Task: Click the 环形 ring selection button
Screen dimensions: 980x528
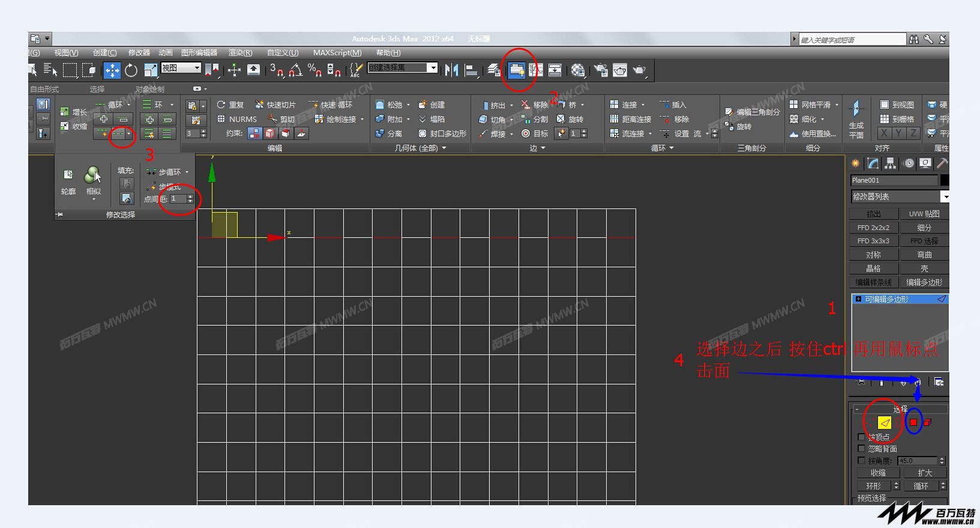Action: tap(874, 486)
